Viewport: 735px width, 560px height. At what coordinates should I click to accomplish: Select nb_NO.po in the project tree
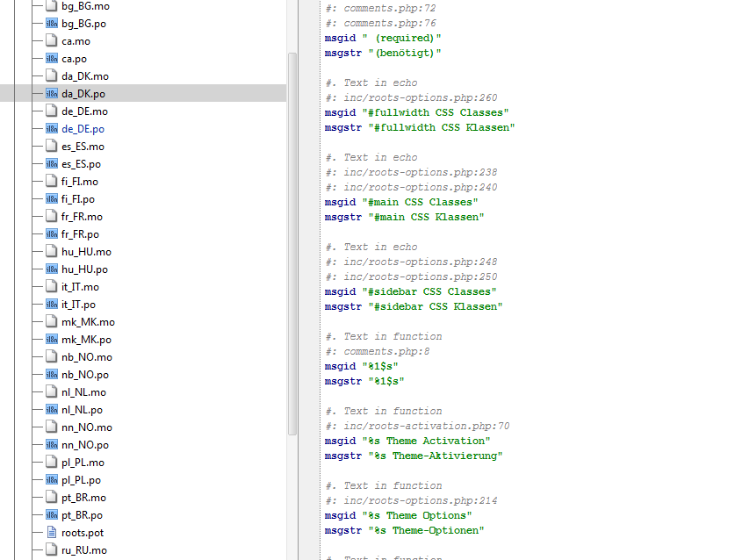pyautogui.click(x=86, y=375)
